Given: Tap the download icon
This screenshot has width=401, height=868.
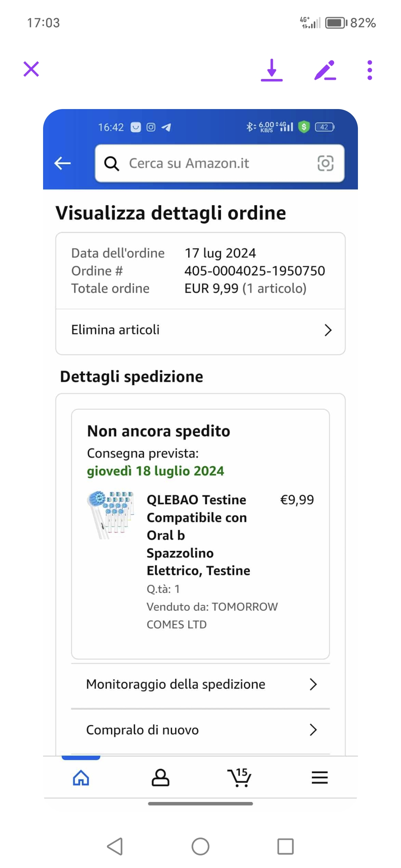Looking at the screenshot, I should click(x=272, y=70).
